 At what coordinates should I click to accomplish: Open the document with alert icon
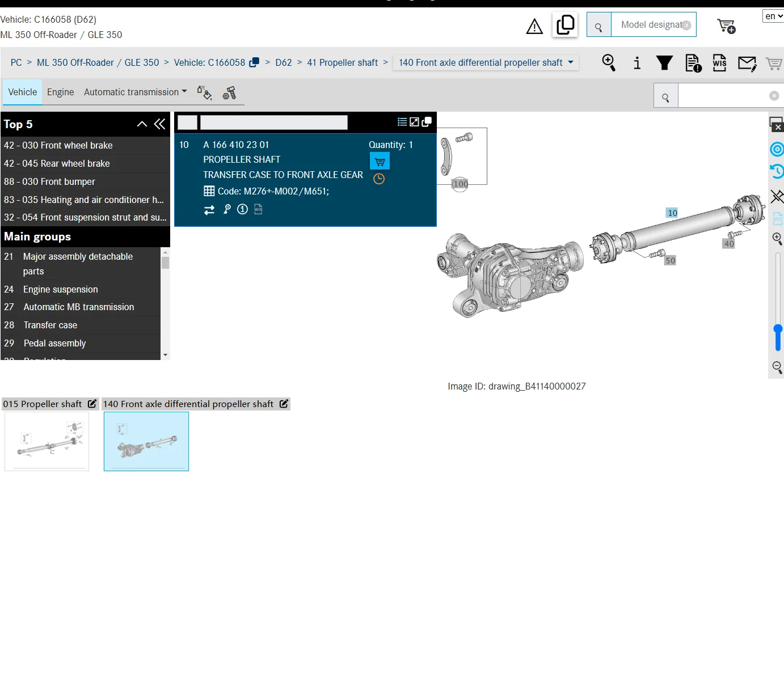[x=693, y=63]
